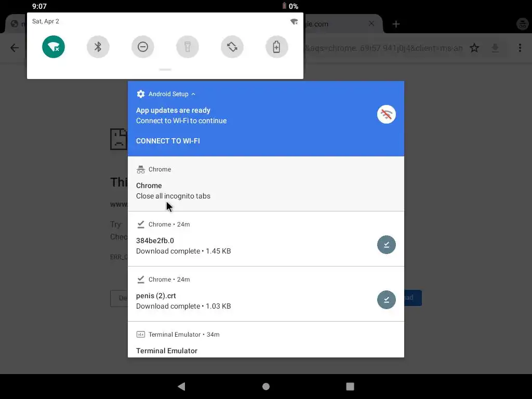The height and width of the screenshot is (399, 532).
Task: Click the crossed-out Wi-Fi icon in notification
Action: point(387,115)
